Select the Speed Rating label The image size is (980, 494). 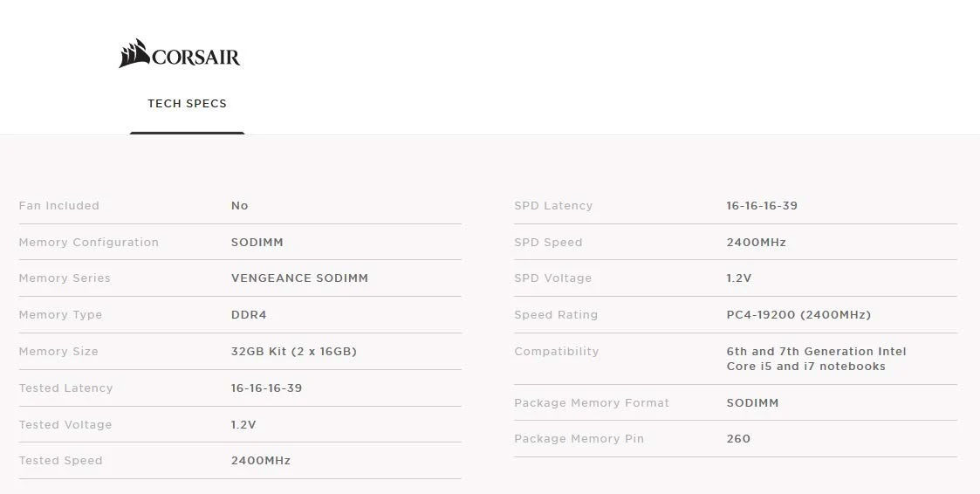pyautogui.click(x=556, y=314)
